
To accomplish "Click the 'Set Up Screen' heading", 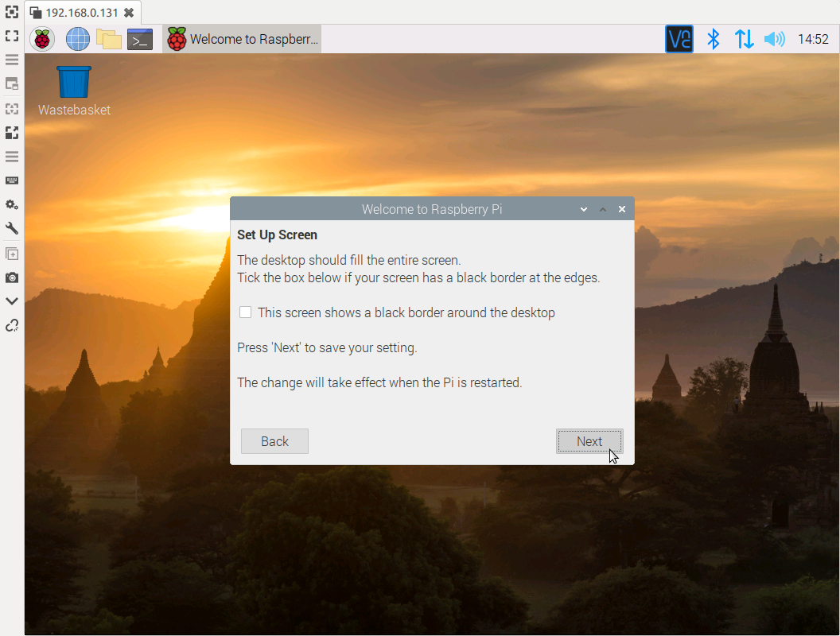I will coord(277,235).
